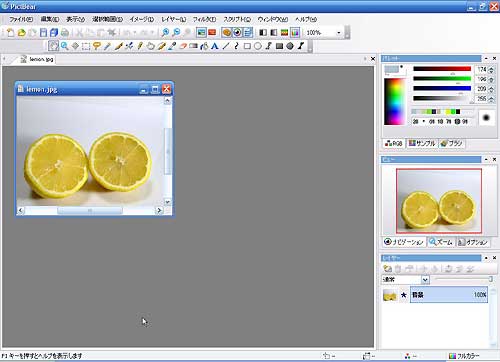Toggle the layer panel toolbar button
500x362 pixels.
click(x=248, y=33)
